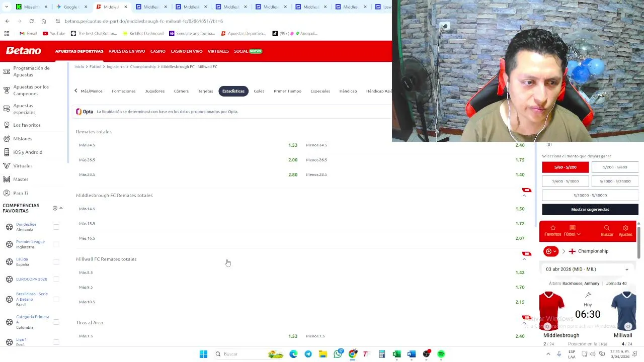Tick the Categoría Primera A Colombia checkbox
This screenshot has height=362, width=644.
pos(56,322)
